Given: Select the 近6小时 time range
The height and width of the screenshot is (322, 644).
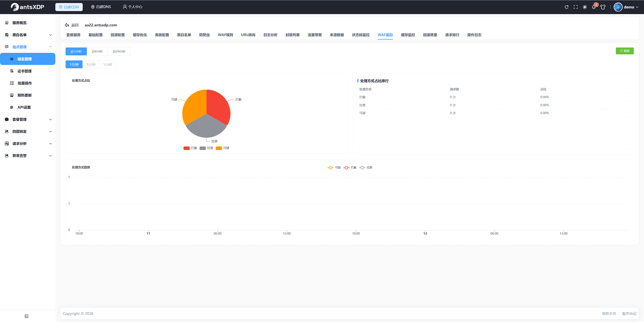Looking at the screenshot, I should 97,51.
